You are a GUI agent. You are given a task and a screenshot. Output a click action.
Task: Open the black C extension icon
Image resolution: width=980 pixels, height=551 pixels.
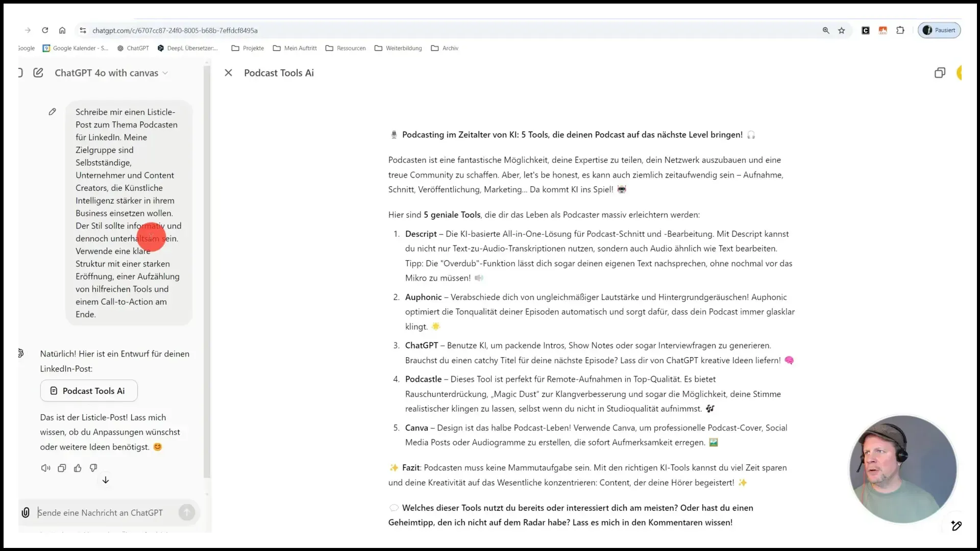coord(866,31)
